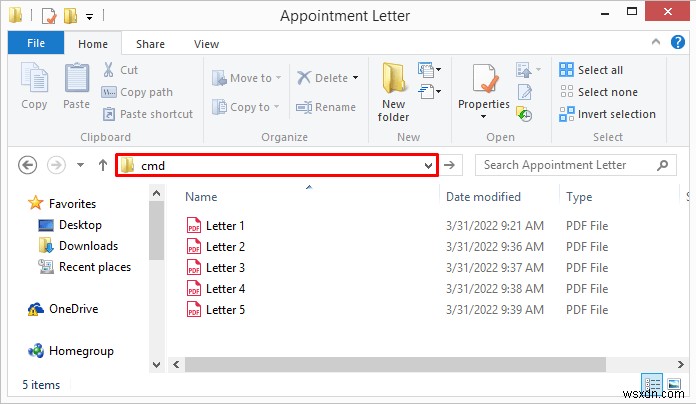Select the Letter 1 PDF file
The height and width of the screenshot is (404, 696).
coord(216,226)
